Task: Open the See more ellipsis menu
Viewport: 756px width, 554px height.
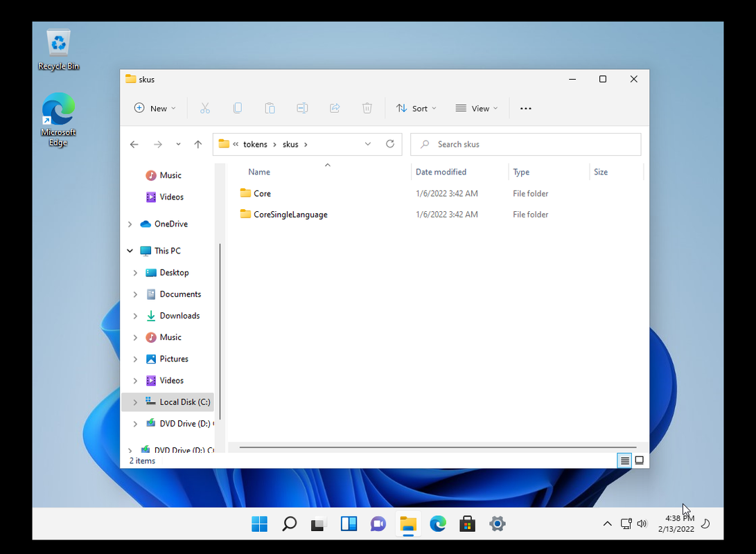Action: [525, 109]
